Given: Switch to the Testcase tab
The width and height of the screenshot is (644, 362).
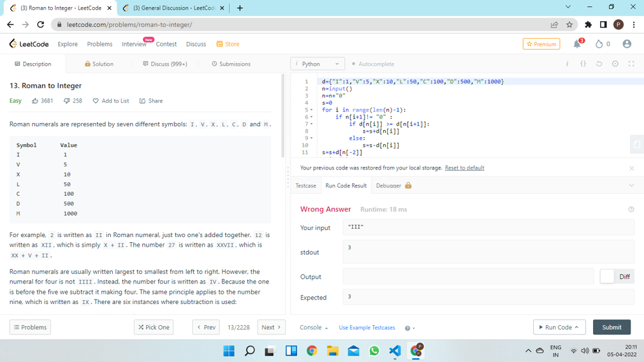Looking at the screenshot, I should (305, 186).
